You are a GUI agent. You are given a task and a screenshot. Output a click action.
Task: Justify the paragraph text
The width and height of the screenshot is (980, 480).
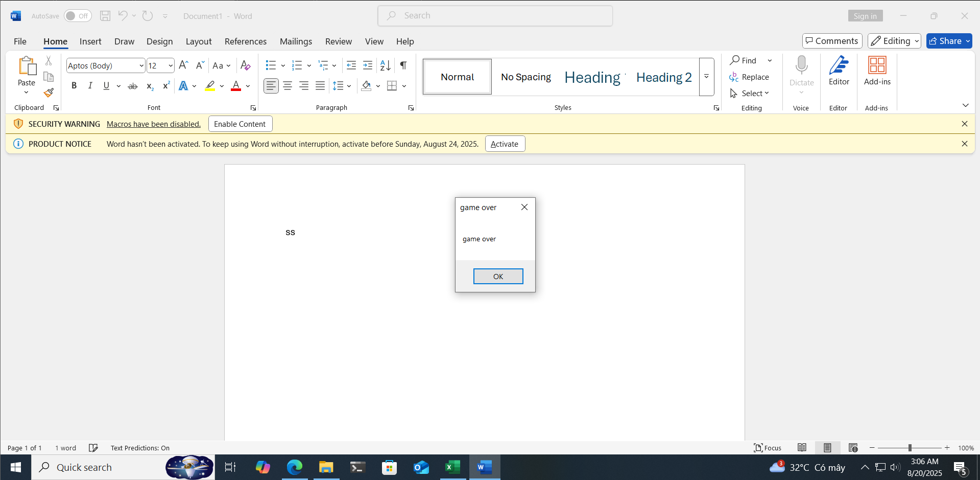pos(320,86)
